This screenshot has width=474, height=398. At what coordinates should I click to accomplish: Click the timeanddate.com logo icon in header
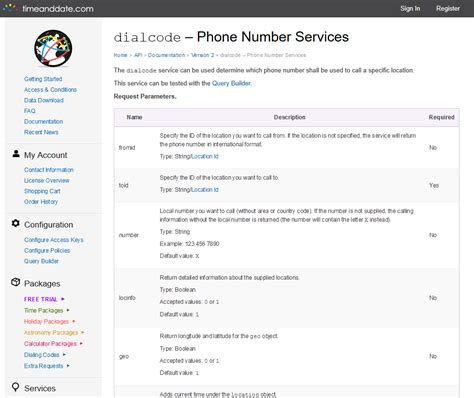[10, 8]
